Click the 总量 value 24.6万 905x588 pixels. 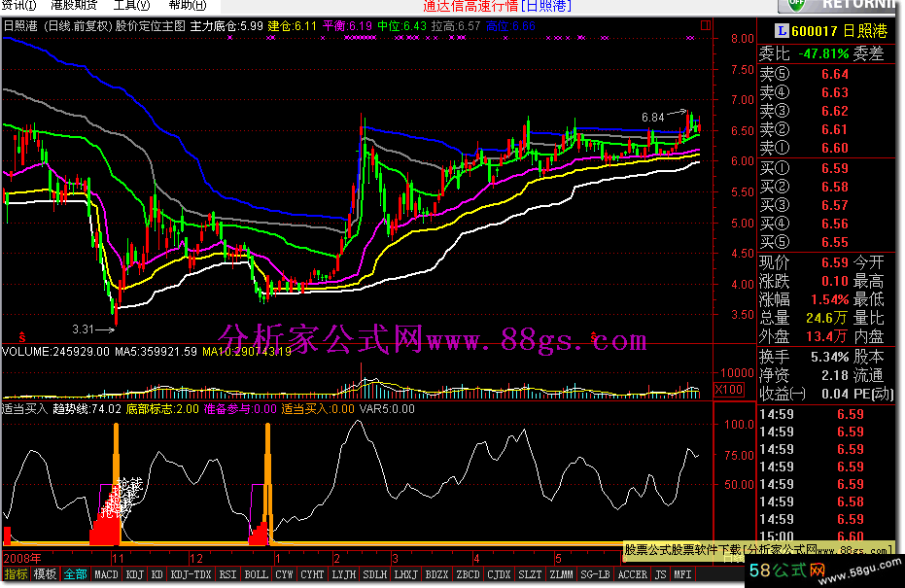point(826,318)
